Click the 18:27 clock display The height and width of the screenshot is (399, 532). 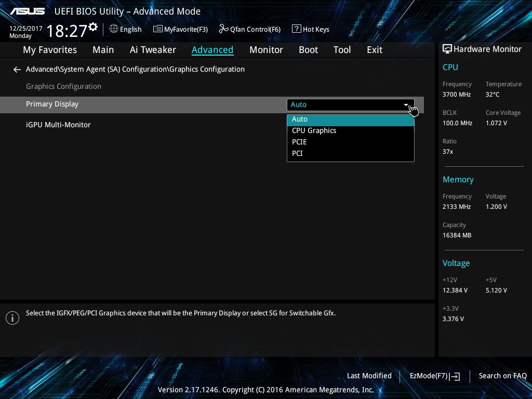67,31
